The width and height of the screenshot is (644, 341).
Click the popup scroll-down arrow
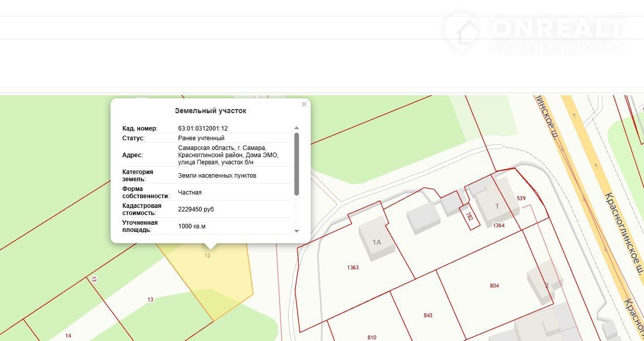pos(296,231)
